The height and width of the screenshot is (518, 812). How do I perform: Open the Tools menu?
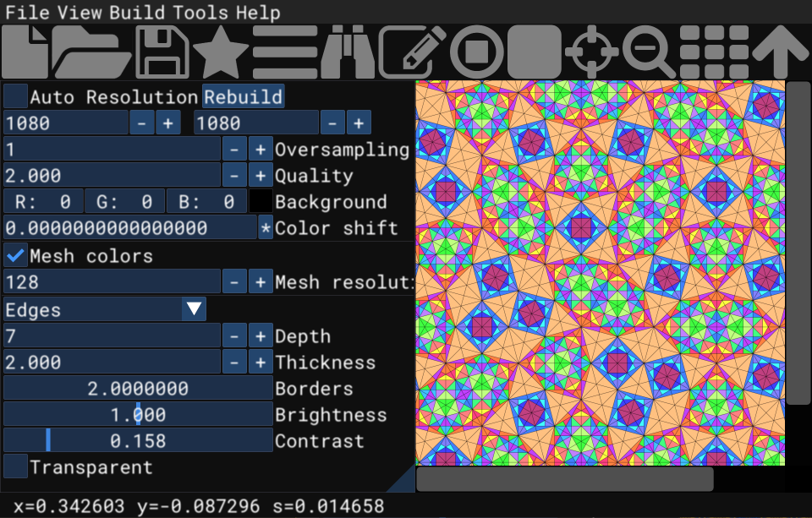point(200,13)
